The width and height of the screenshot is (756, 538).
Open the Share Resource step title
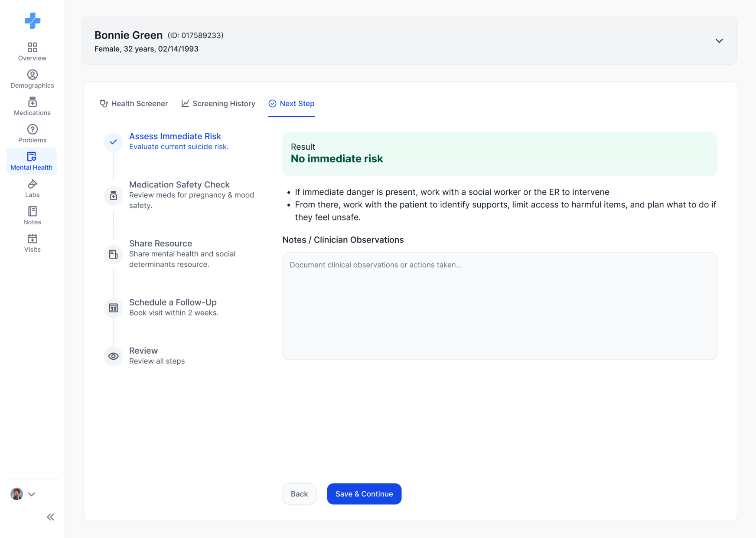click(160, 244)
